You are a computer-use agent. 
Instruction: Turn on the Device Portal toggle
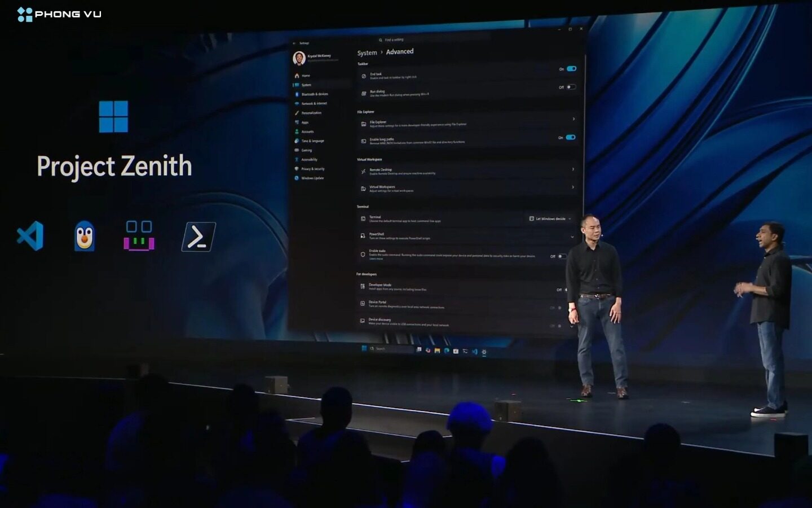coord(561,308)
